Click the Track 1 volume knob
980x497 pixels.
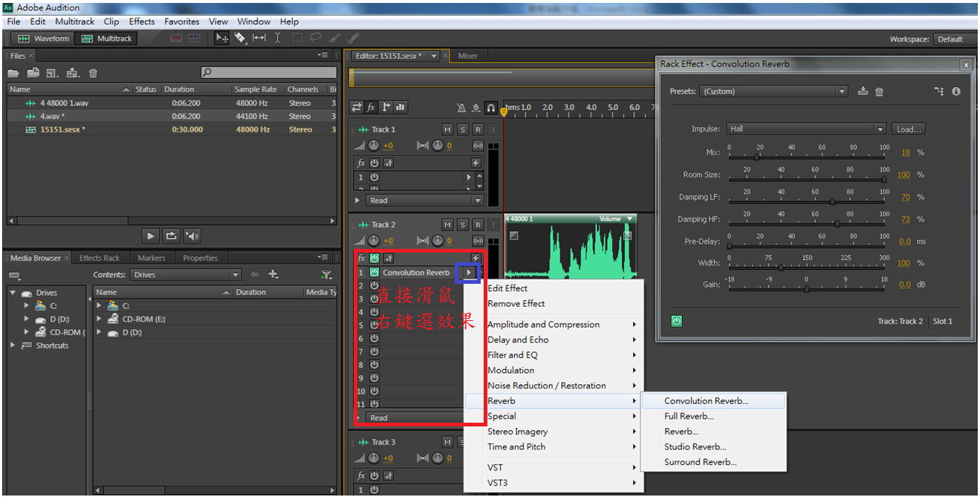(x=374, y=146)
